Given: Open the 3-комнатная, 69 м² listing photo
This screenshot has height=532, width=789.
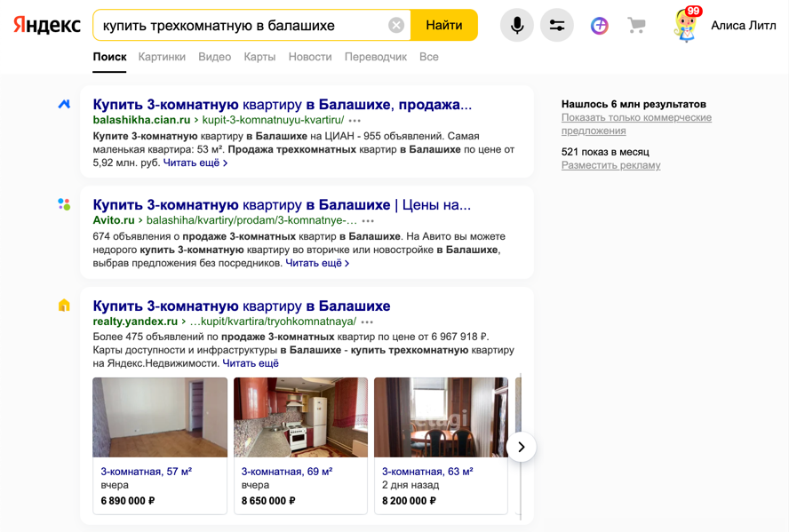Looking at the screenshot, I should [x=300, y=417].
